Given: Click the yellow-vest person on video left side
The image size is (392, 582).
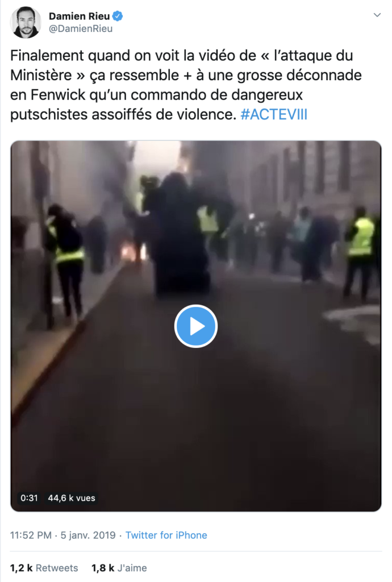Looking at the screenshot, I should click(x=65, y=260).
